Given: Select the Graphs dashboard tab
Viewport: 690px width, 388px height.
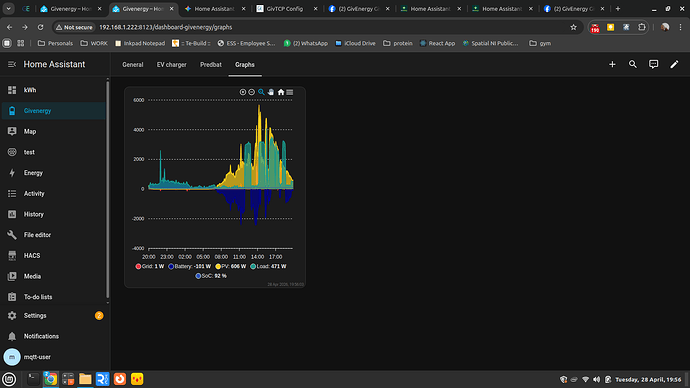Looking at the screenshot, I should (x=245, y=65).
